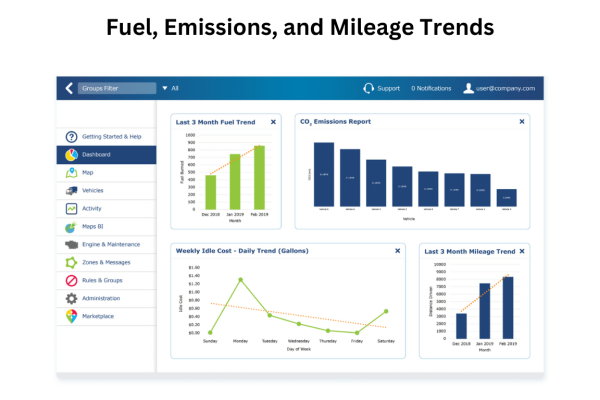Click the Getting Started & Help question-mark icon
The height and width of the screenshot is (400, 600).
71,136
